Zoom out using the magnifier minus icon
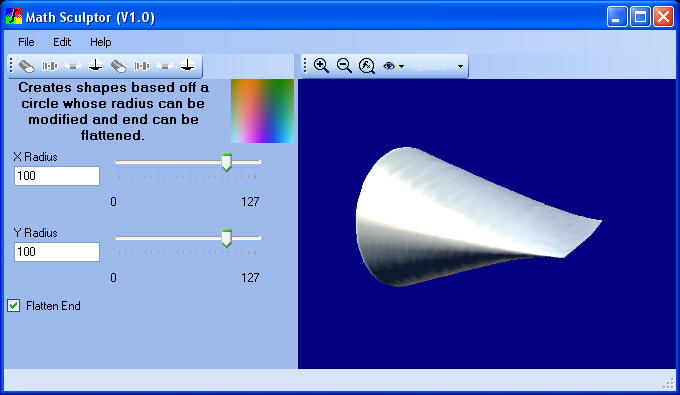Image resolution: width=680 pixels, height=395 pixels. coord(344,66)
